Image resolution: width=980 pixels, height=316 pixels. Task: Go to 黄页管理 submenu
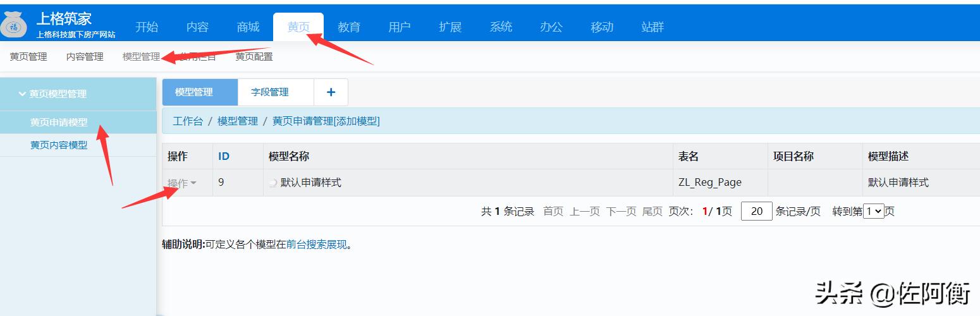pyautogui.click(x=28, y=57)
